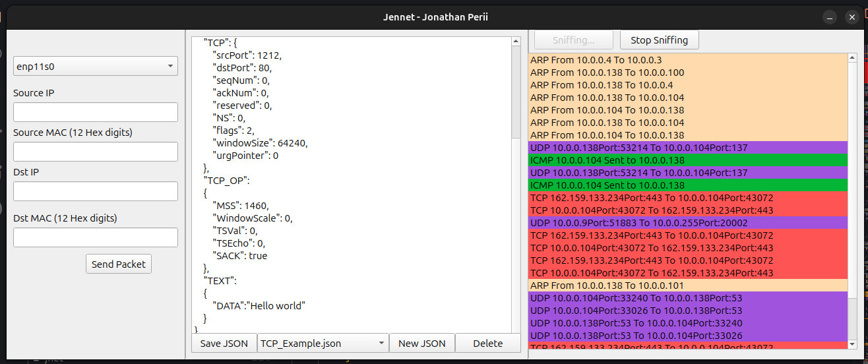Viewport: 868px width, 364px height.
Task: Click the Stop Sniffing button
Action: [660, 40]
